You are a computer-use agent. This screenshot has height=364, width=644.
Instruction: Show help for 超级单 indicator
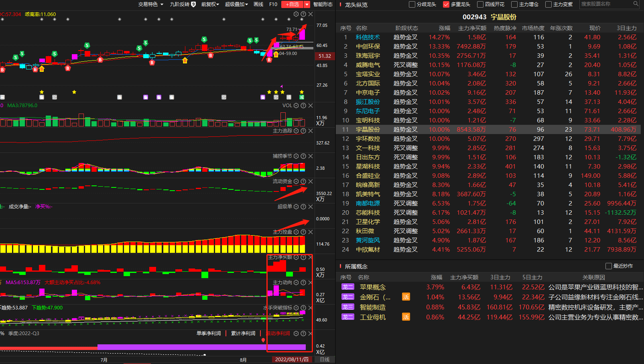pos(303,207)
